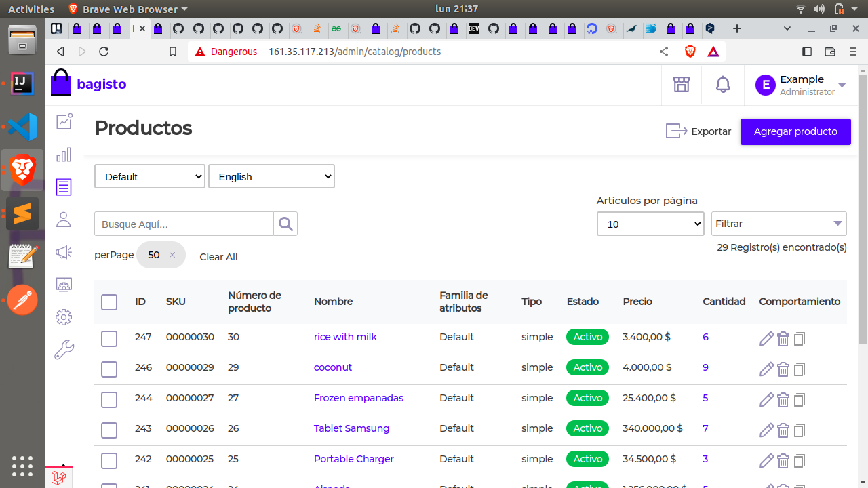Open the CMS image icon in sidebar

tap(64, 285)
